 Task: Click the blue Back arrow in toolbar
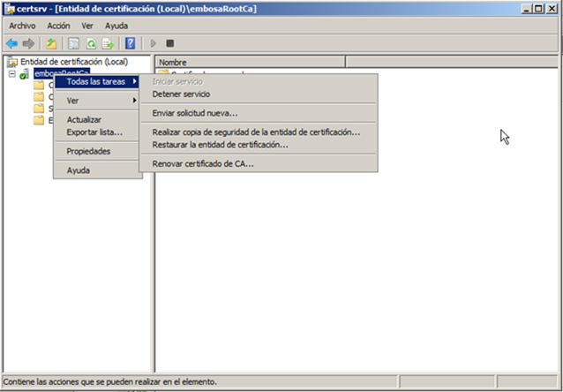tap(12, 42)
